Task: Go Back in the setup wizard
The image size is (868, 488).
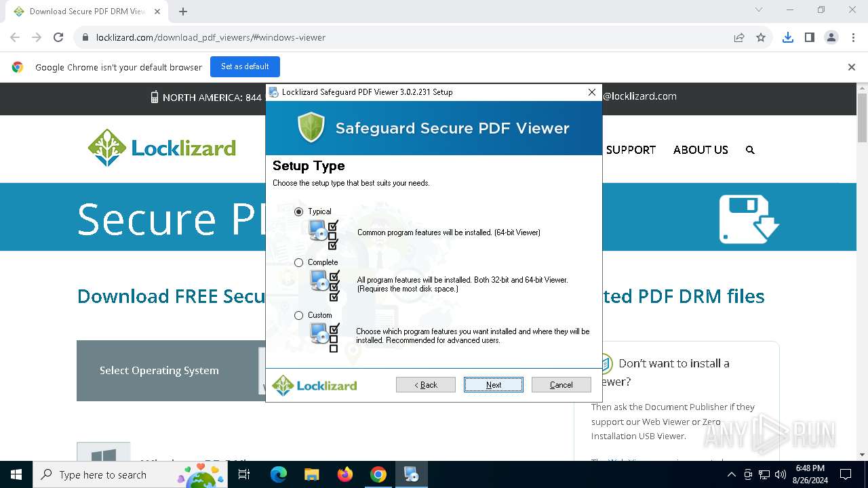Action: (x=426, y=385)
